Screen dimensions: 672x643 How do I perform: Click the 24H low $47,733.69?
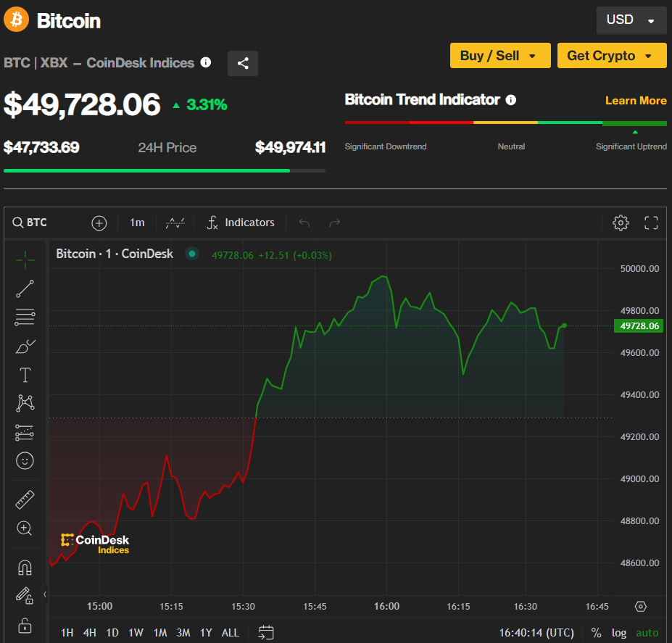click(41, 147)
